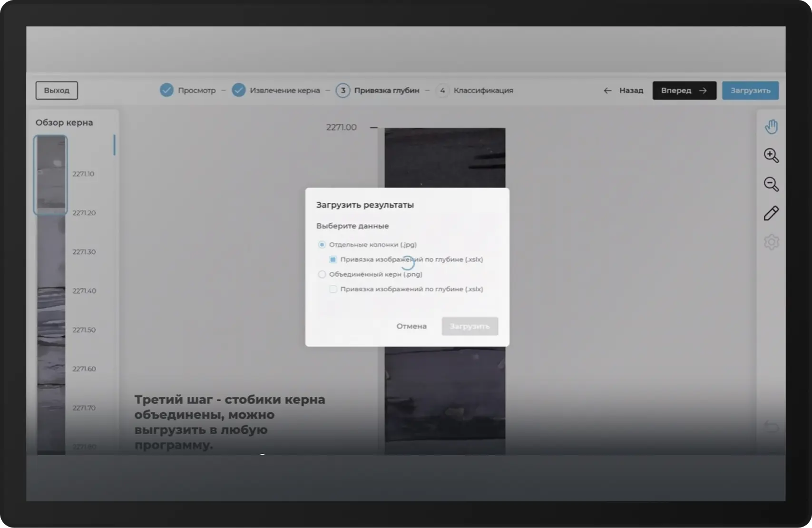Image resolution: width=812 pixels, height=528 pixels.
Task: Uncheck depth binding checkbox under Отдельные колонки
Action: click(333, 259)
